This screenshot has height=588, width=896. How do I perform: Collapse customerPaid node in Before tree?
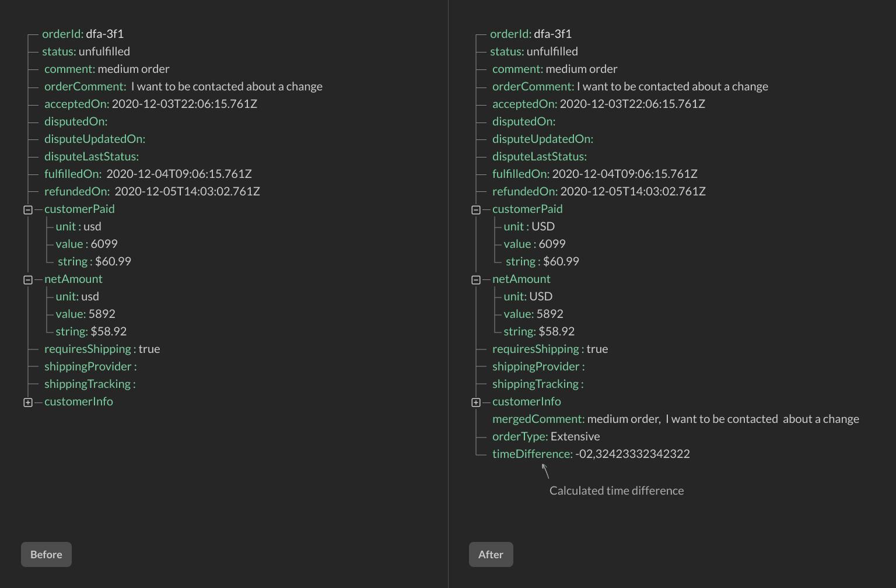(x=28, y=210)
